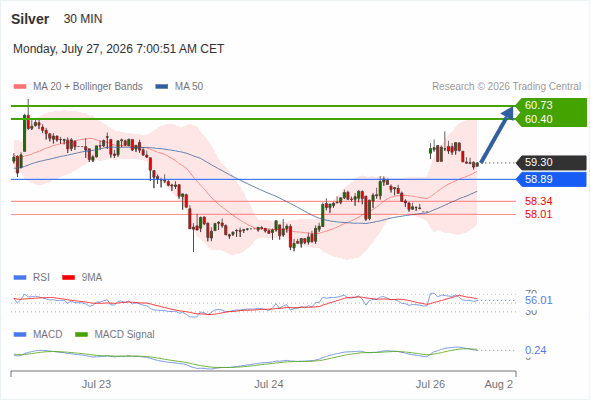Screen dimensions: 590x400
Task: Click the red 9MA legend swatch
Action: tap(68, 278)
